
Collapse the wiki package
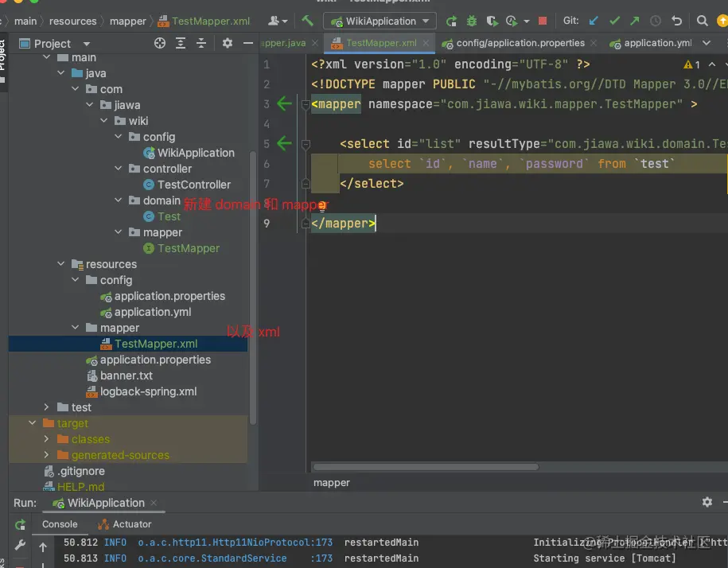103,121
